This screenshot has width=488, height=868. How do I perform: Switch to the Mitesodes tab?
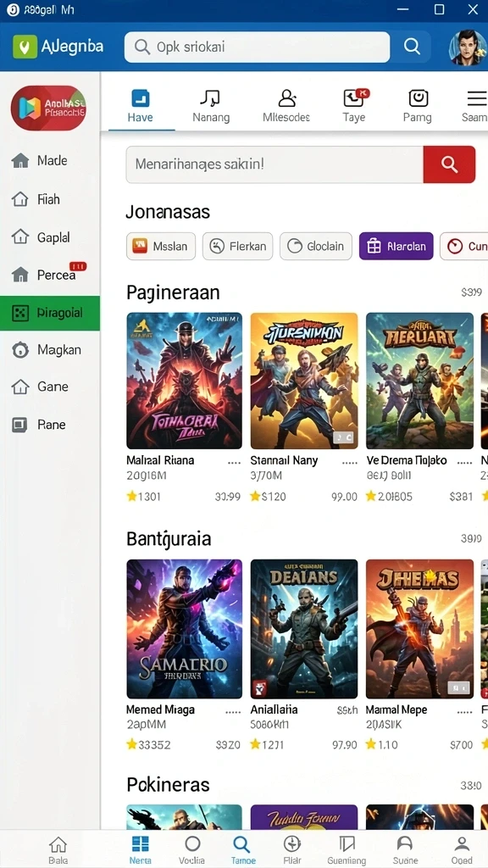[x=286, y=106]
